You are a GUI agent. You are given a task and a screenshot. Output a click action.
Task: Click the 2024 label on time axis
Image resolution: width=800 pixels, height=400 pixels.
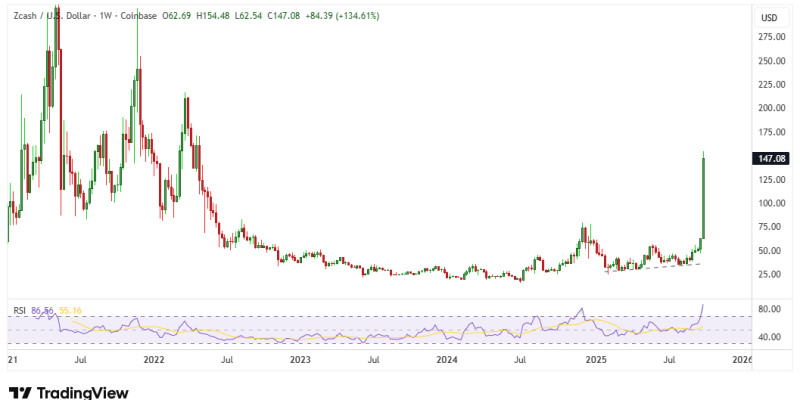click(447, 358)
